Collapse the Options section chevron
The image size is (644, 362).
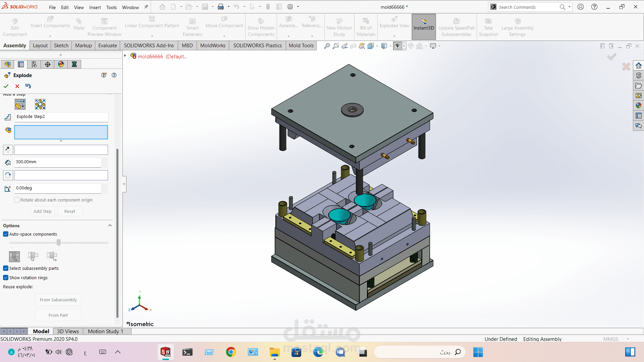110,226
